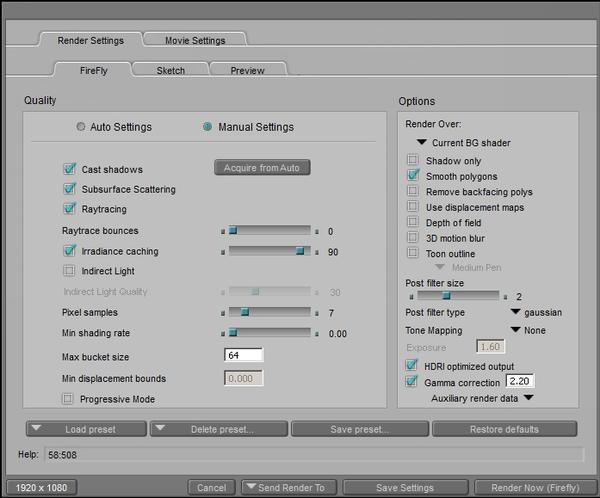Open the Medium Pen dropdown
The height and width of the screenshot is (498, 600).
pyautogui.click(x=469, y=268)
